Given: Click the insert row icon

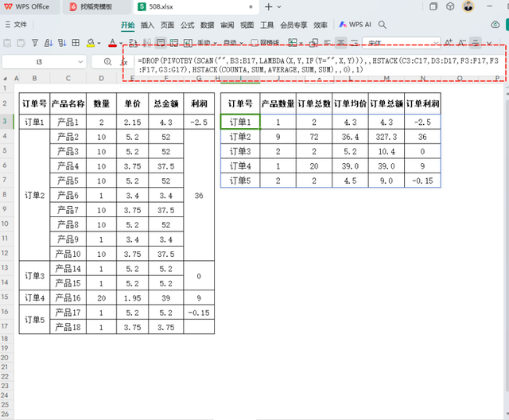Looking at the screenshot, I should coord(188,43).
